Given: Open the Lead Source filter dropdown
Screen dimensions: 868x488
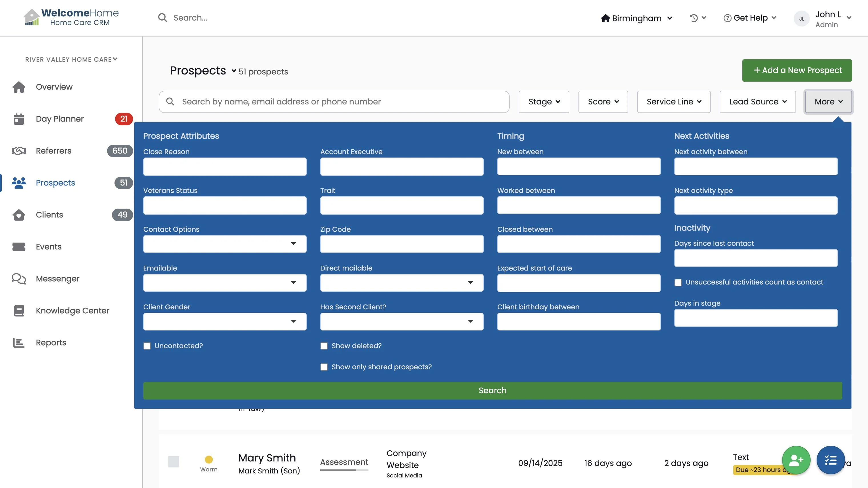Looking at the screenshot, I should [x=758, y=102].
